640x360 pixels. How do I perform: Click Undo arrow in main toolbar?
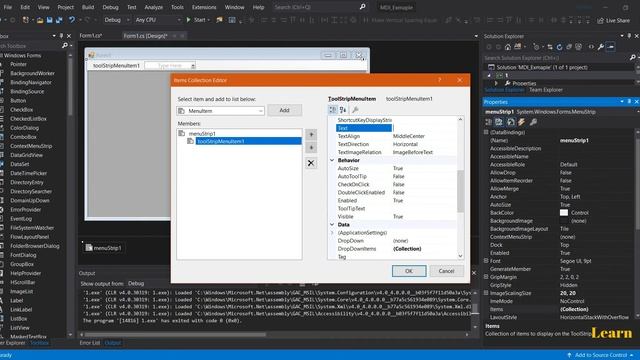coord(72,20)
